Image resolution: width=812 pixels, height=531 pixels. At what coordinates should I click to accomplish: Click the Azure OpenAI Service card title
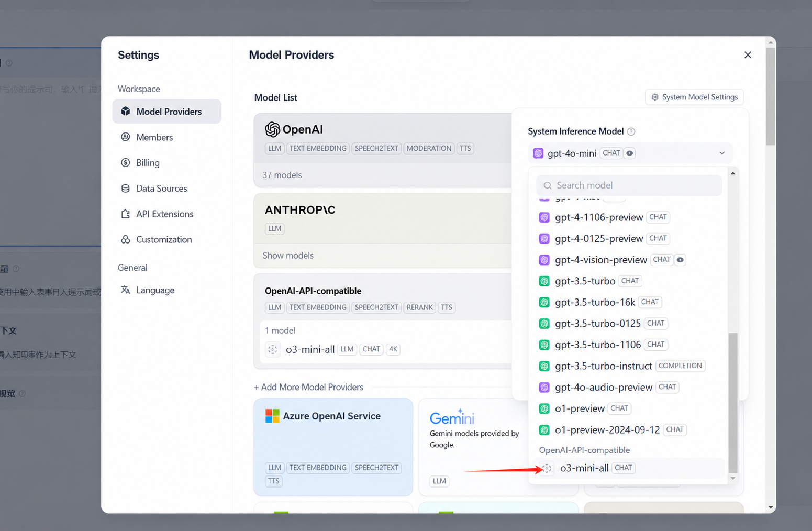coord(332,416)
